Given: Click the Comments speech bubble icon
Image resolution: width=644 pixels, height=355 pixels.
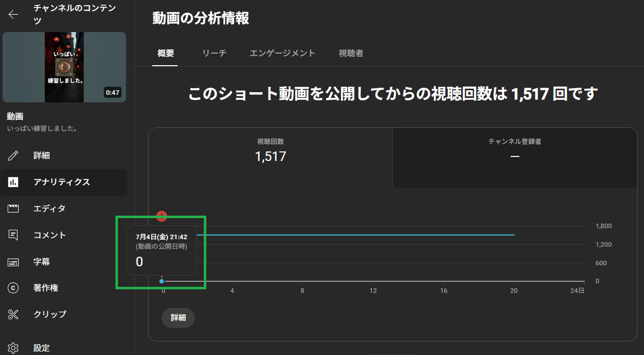Looking at the screenshot, I should pyautogui.click(x=13, y=235).
